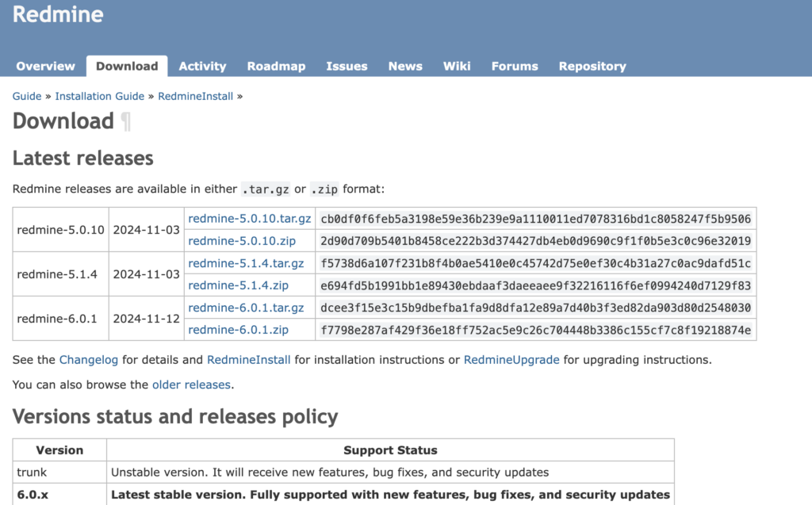
Task: Switch to the Roadmap tab
Action: (x=276, y=67)
